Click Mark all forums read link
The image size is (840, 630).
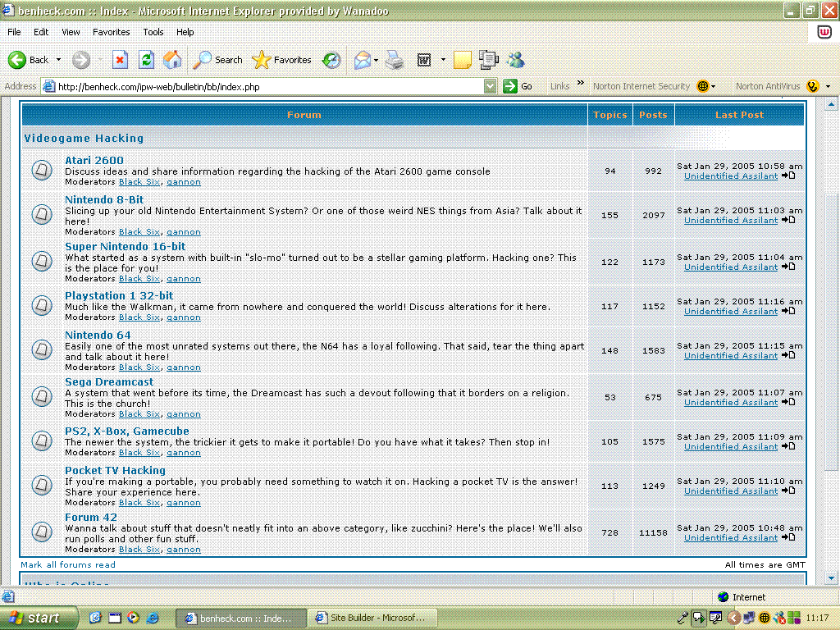click(67, 564)
